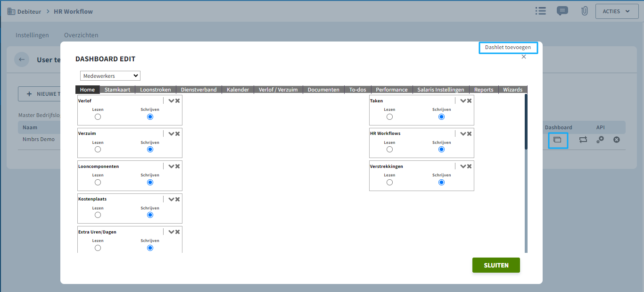
Task: Collapse the Verzuim dashlet chevron
Action: click(171, 133)
